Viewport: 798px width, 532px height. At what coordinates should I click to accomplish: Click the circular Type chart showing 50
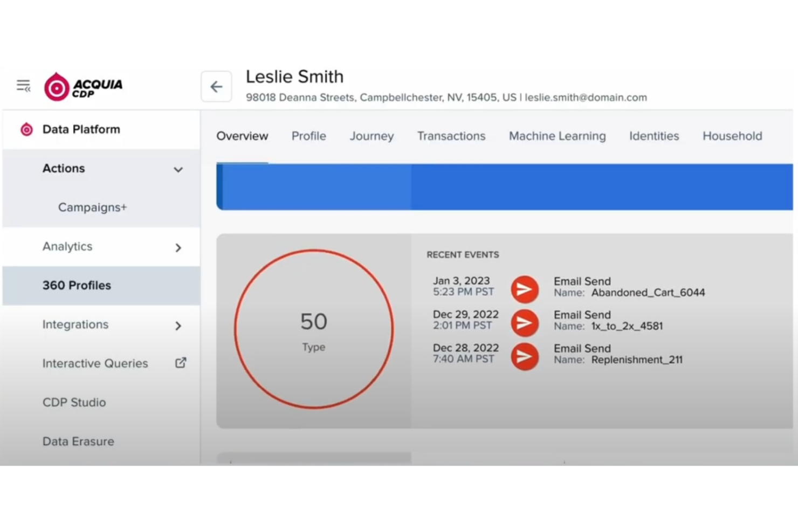[313, 329]
